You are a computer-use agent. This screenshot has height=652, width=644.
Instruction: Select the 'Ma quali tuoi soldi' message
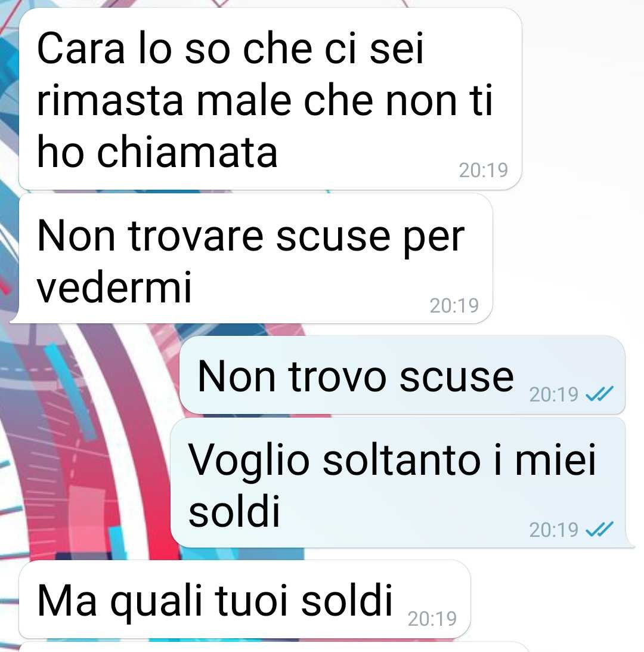click(245, 599)
